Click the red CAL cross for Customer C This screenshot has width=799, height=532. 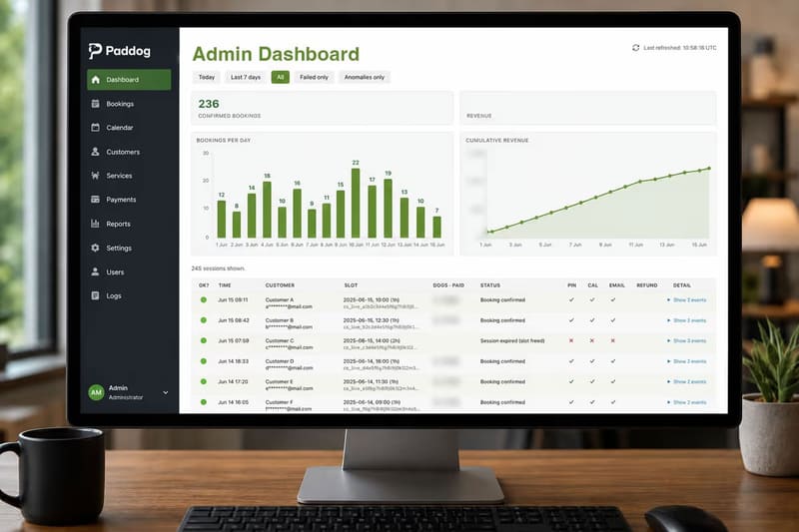[x=592, y=340]
